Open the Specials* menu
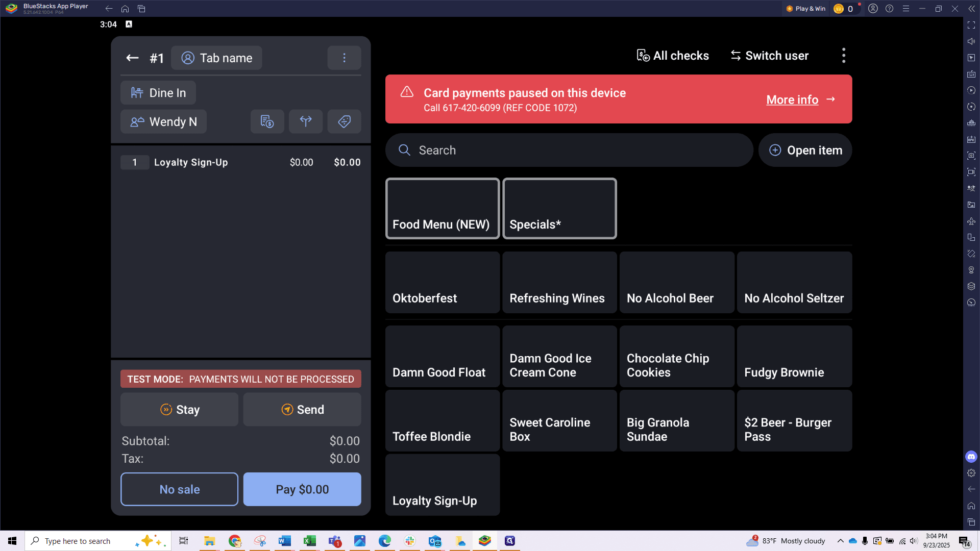The height and width of the screenshot is (551, 980). point(559,208)
